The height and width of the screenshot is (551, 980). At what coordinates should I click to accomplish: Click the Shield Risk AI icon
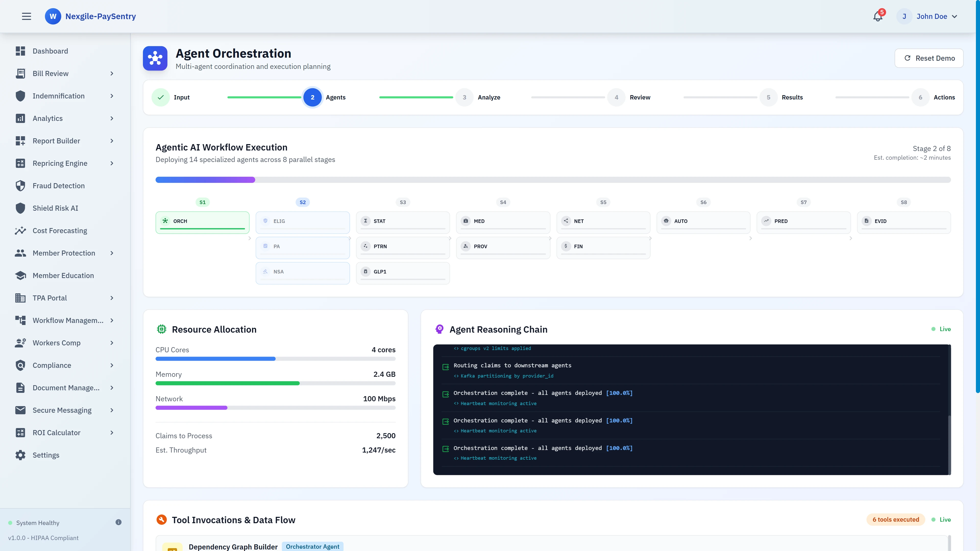point(20,208)
